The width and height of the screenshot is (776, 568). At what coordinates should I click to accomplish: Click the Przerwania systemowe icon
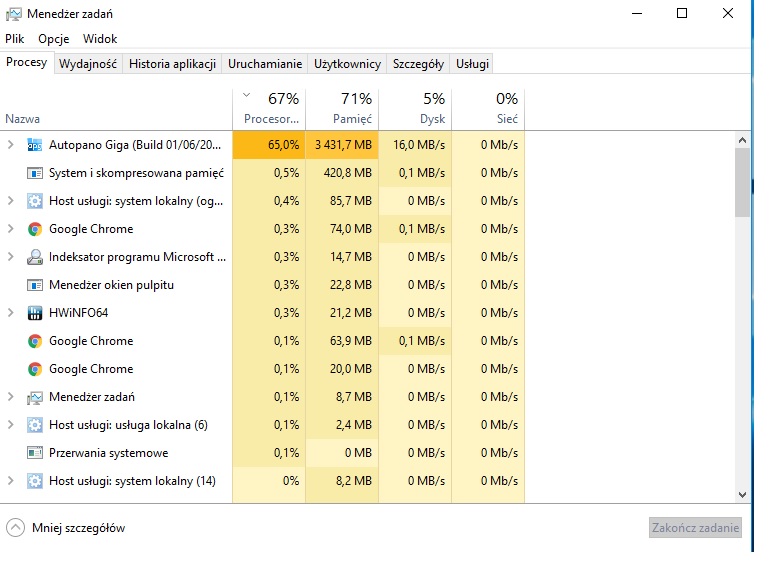pos(35,453)
